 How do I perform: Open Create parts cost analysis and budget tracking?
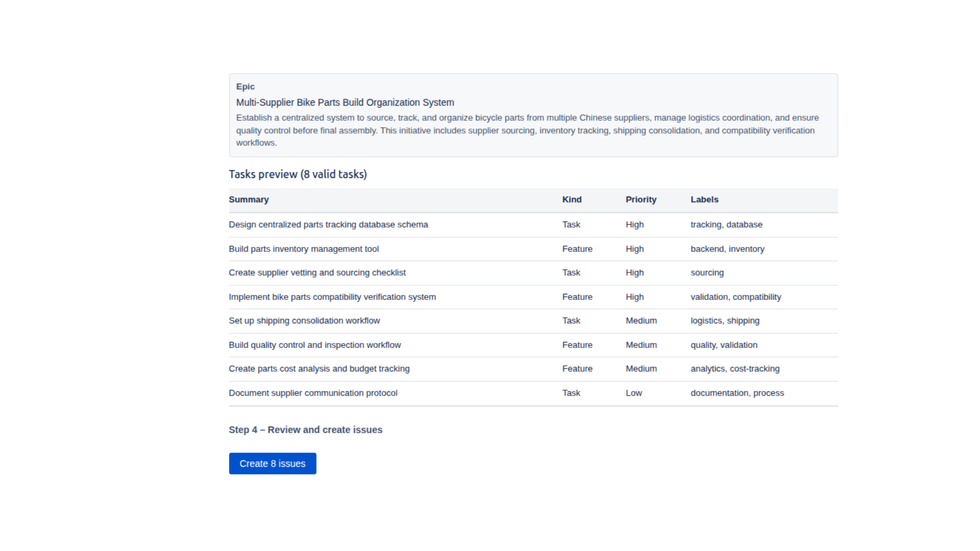319,368
